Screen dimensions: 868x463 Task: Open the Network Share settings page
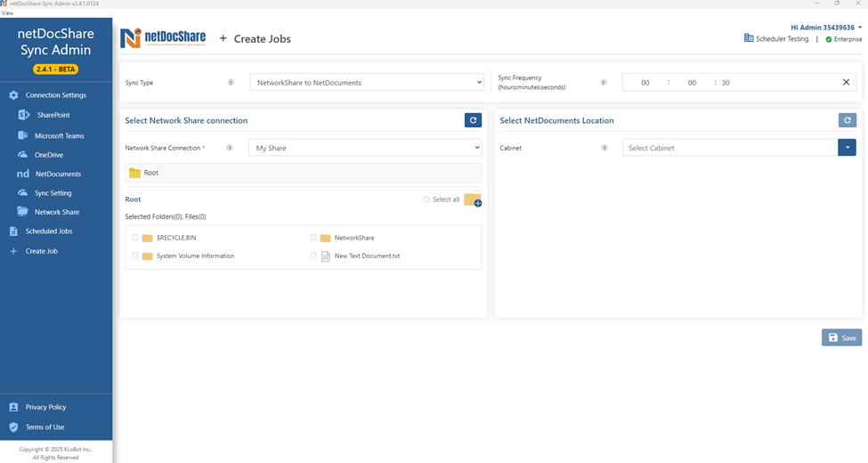point(57,212)
